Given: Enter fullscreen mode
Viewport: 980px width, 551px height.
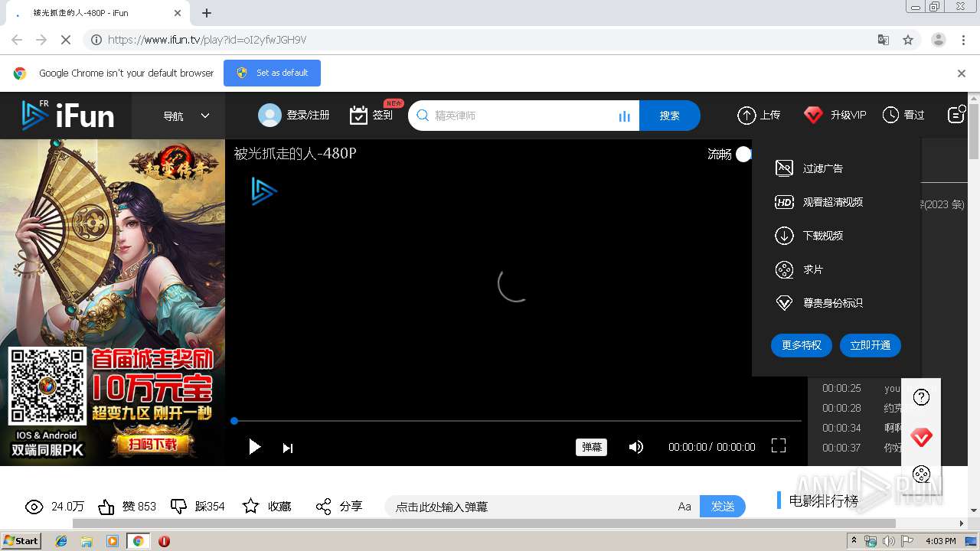Looking at the screenshot, I should [779, 445].
